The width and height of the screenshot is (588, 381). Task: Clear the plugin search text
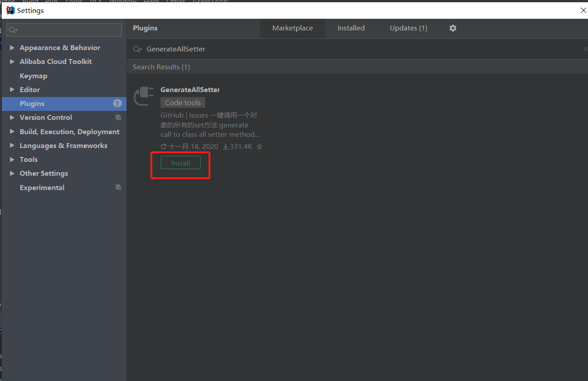[x=585, y=49]
